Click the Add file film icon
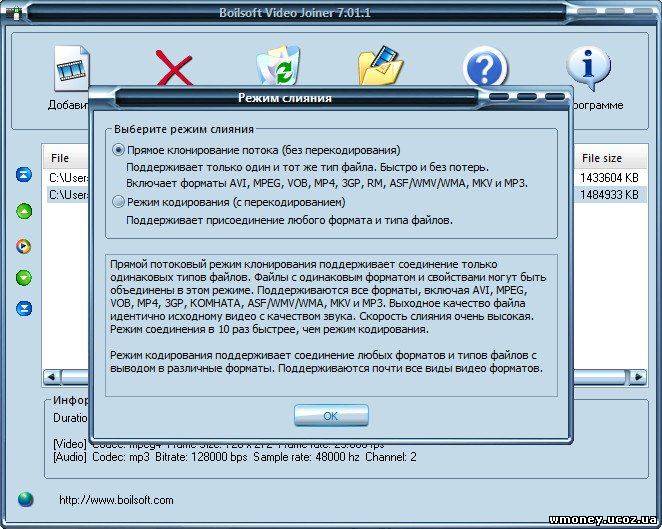The width and height of the screenshot is (662, 529). tap(72, 68)
